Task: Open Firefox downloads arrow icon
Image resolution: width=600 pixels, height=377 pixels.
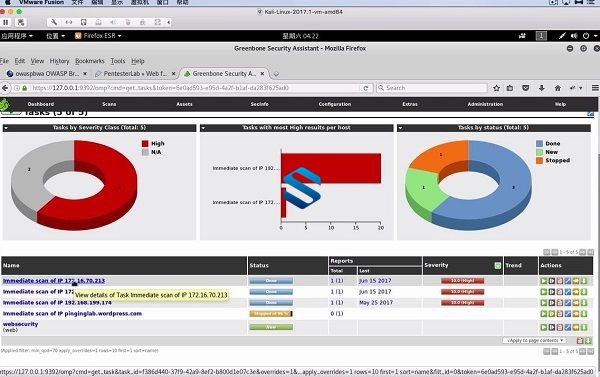Action: 541,88
